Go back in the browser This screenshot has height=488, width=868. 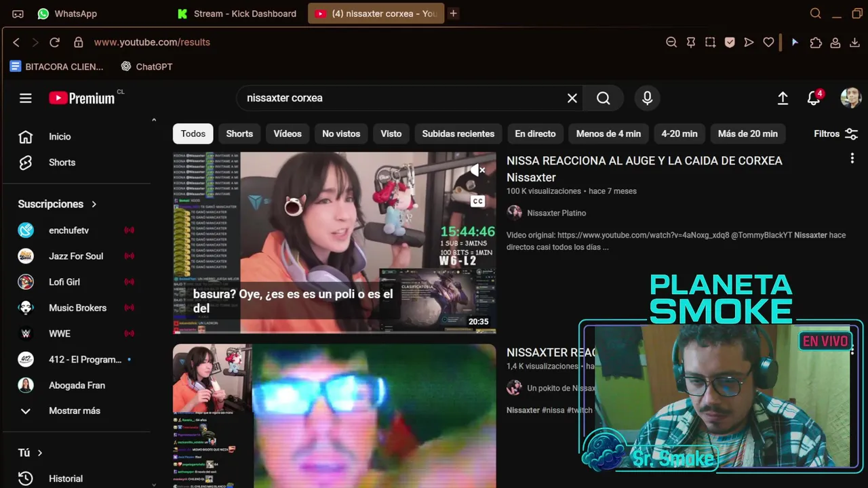click(x=16, y=42)
